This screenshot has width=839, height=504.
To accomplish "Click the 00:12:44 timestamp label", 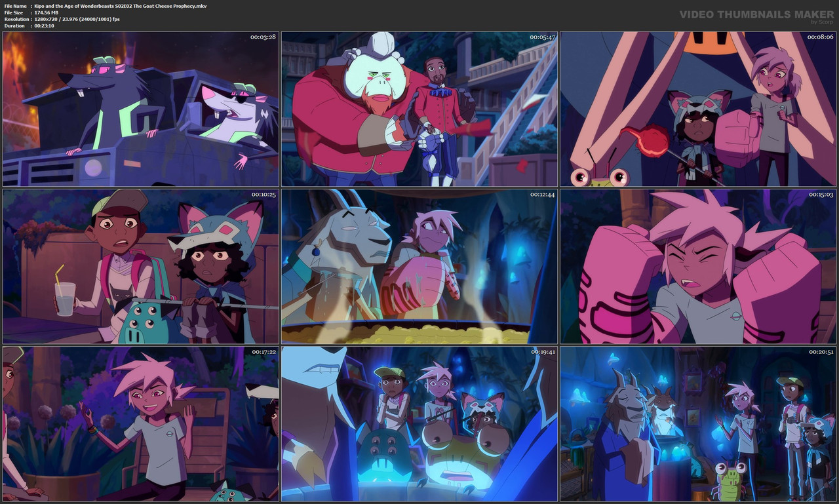I will coord(542,195).
